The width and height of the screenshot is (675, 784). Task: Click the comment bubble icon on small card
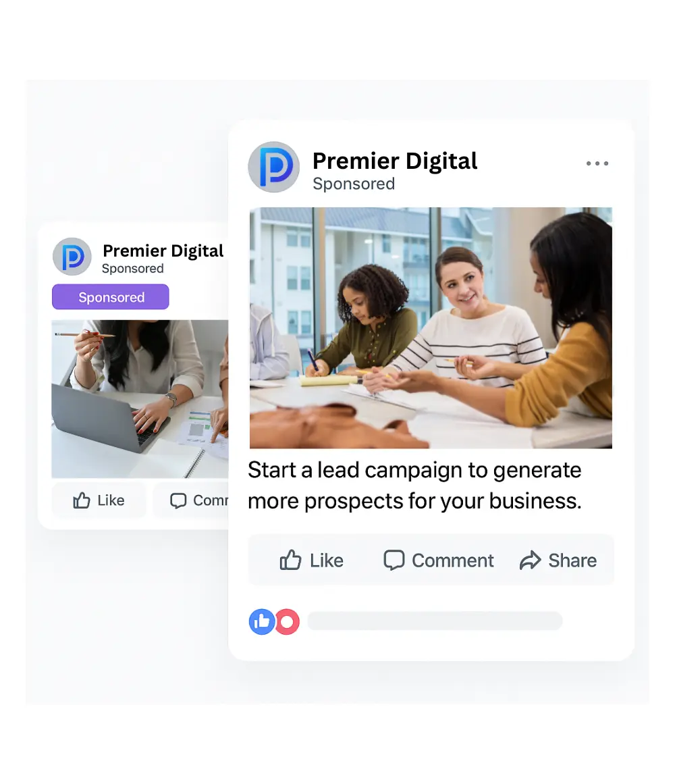point(178,500)
